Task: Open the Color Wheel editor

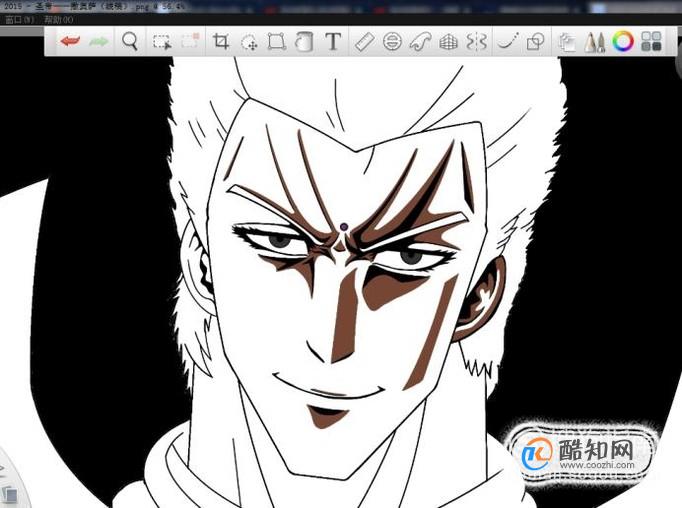Action: (623, 42)
